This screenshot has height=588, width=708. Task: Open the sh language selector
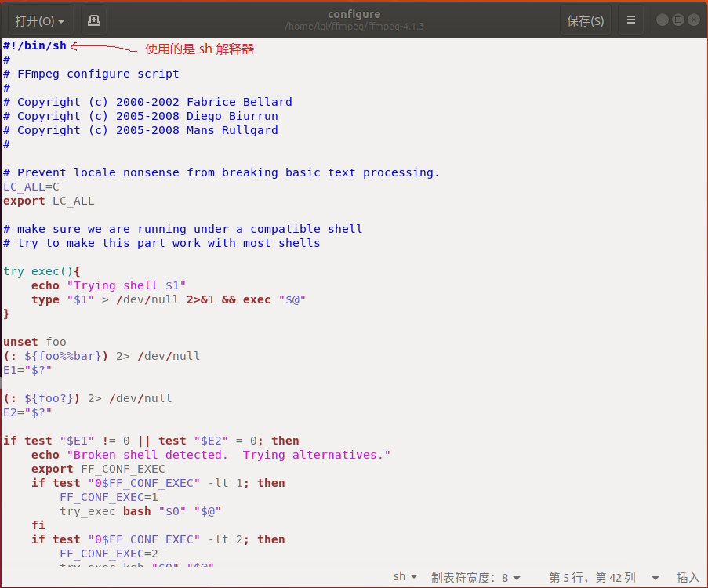[405, 577]
